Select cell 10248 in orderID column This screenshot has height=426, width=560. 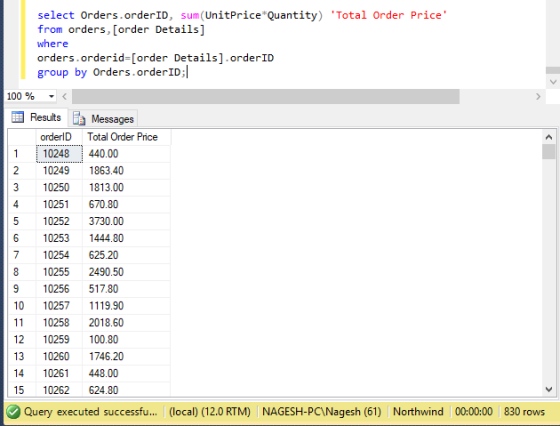(59, 154)
